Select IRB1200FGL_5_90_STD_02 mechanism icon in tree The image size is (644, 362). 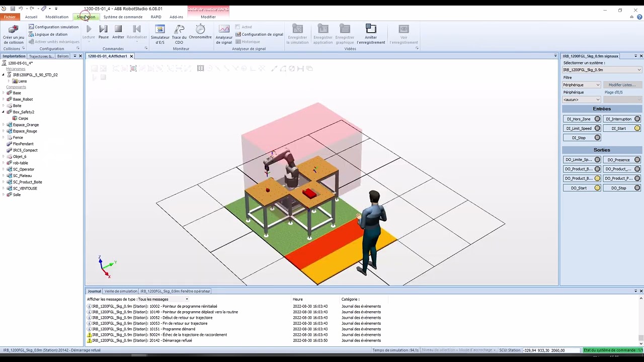pyautogui.click(x=9, y=74)
